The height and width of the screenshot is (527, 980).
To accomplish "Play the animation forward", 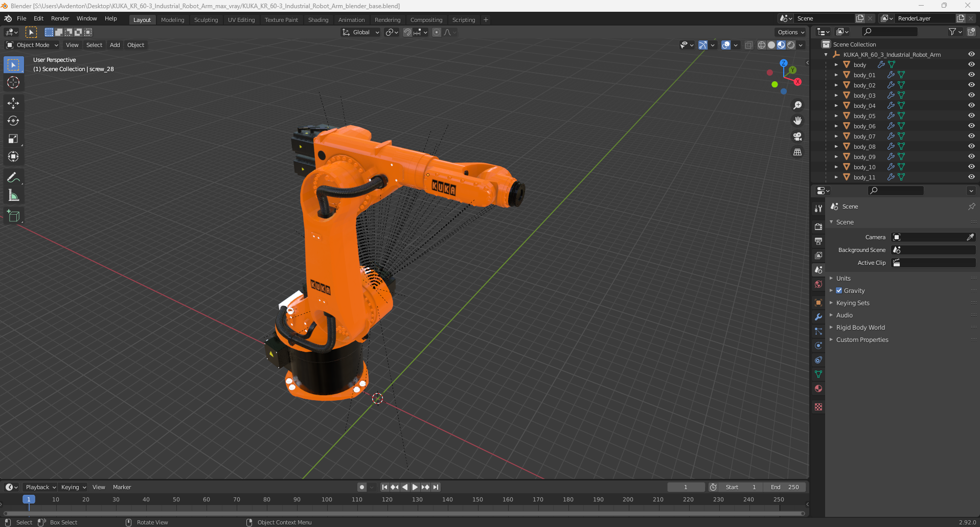I will (415, 487).
